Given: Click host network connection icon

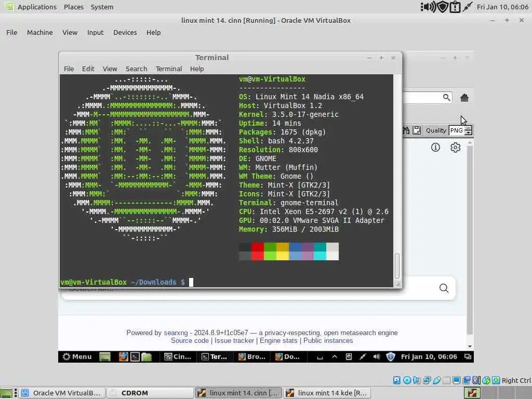Looking at the screenshot, I should [x=467, y=7].
